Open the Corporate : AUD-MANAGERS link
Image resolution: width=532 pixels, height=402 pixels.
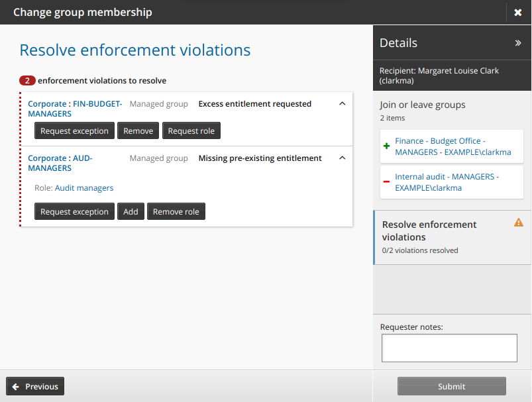pos(60,163)
